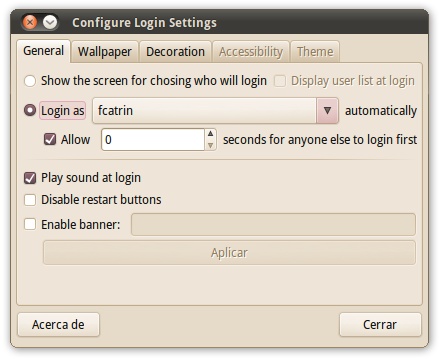The image size is (445, 360).
Task: Open the user dropdown arrow beside fcatrin
Action: click(327, 110)
